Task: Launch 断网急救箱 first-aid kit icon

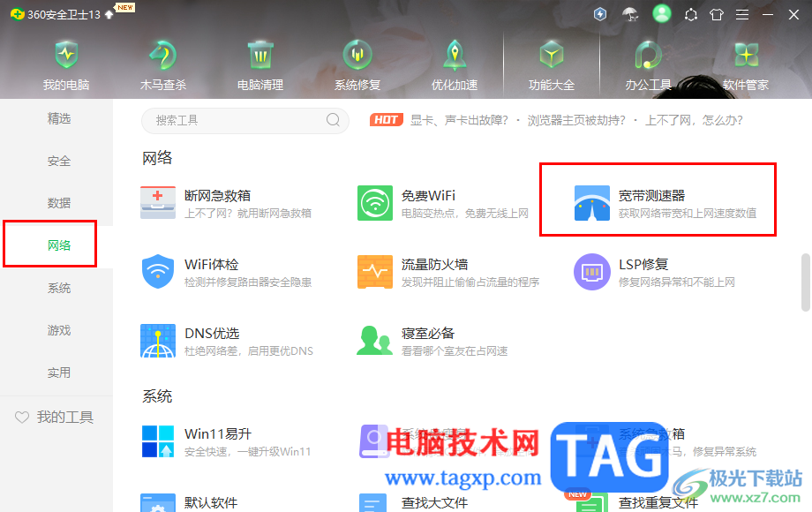Action: coord(158,203)
